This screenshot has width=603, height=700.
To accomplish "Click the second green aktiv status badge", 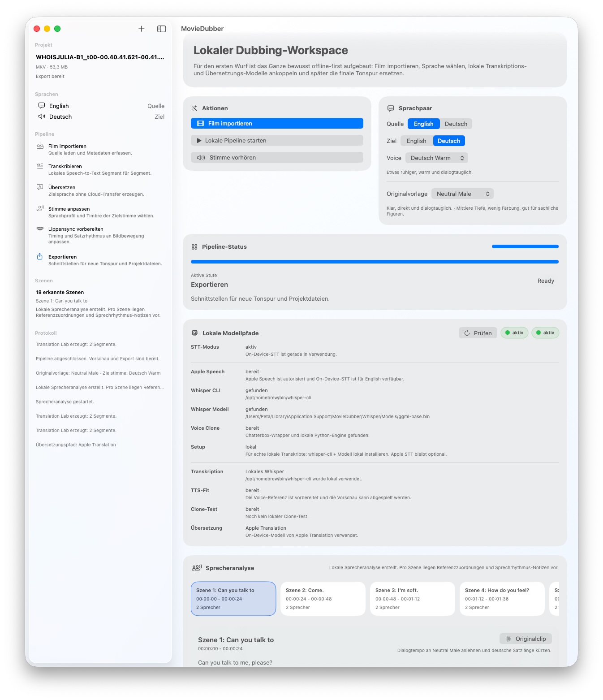I will 545,333.
